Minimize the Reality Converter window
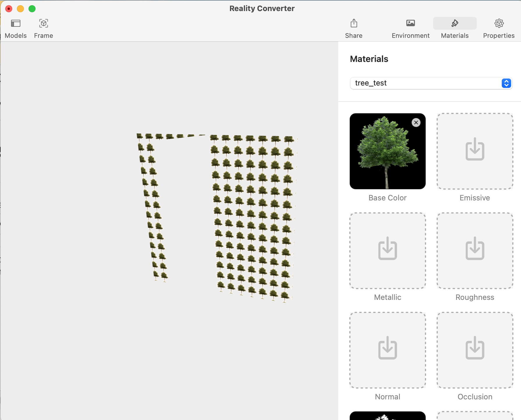Screen dimensions: 521x420 (20, 9)
